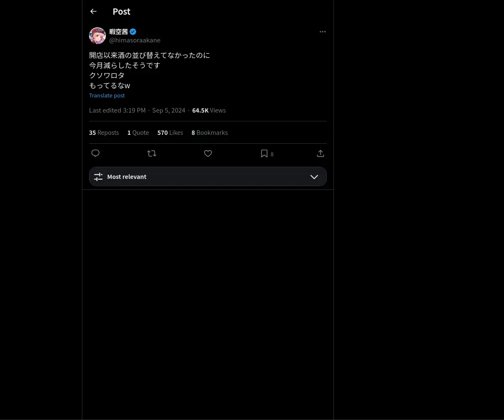Open the 1 Quote list
Viewport: 504px width, 420px height.
click(x=138, y=132)
